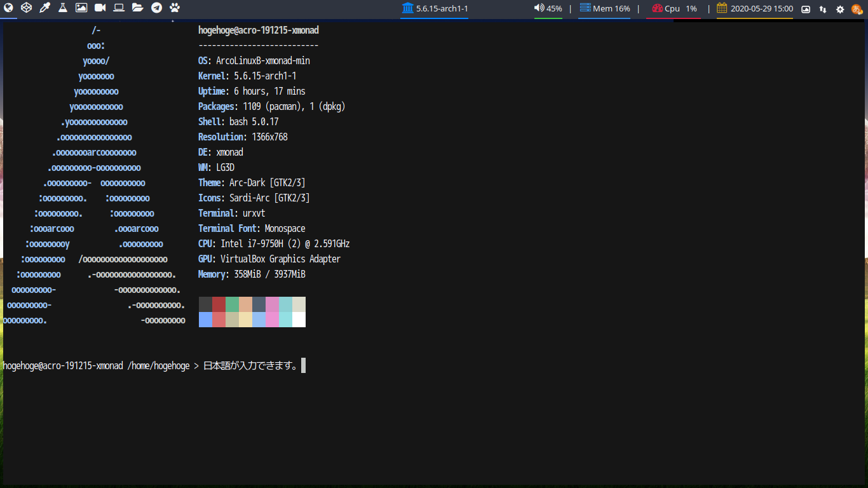Screen dimensions: 868x488
Task: Switch to the Telegram paper-plane workspace icon
Action: tap(156, 8)
